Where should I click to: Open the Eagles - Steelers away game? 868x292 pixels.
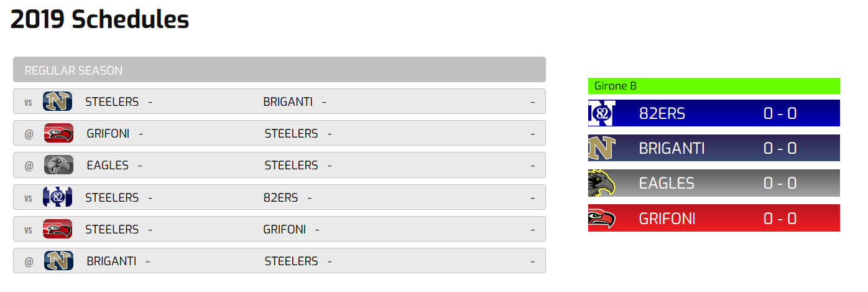click(279, 165)
